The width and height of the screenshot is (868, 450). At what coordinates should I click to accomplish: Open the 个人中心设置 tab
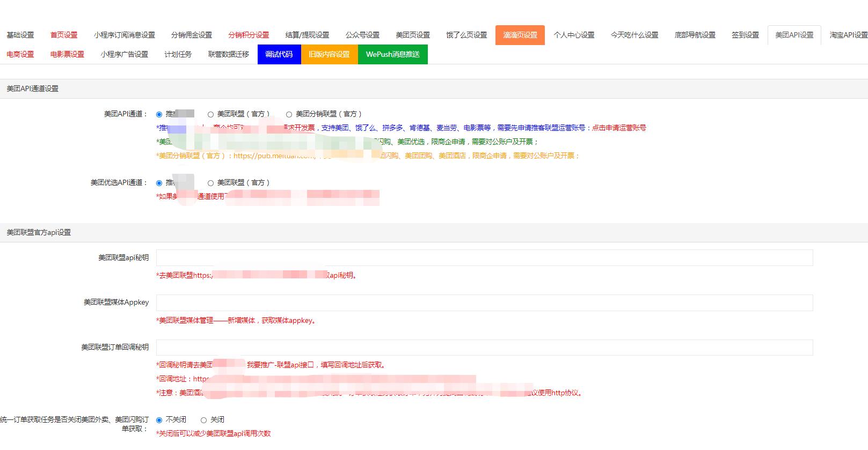pyautogui.click(x=574, y=35)
